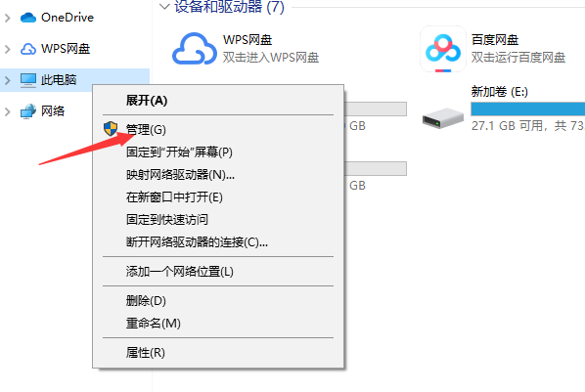Expand the 网络 tree node arrow

tap(8, 111)
